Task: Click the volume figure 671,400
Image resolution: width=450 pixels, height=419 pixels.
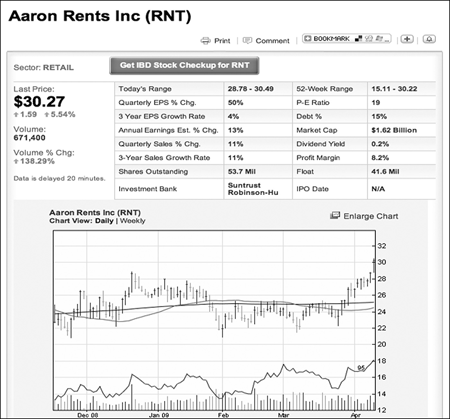Action: pos(29,138)
